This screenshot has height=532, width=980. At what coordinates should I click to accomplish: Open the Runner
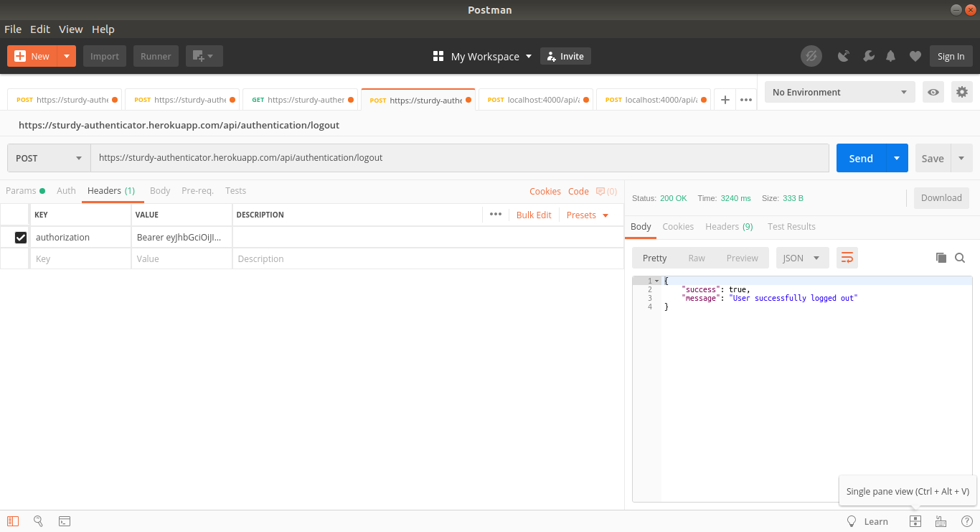tap(156, 56)
